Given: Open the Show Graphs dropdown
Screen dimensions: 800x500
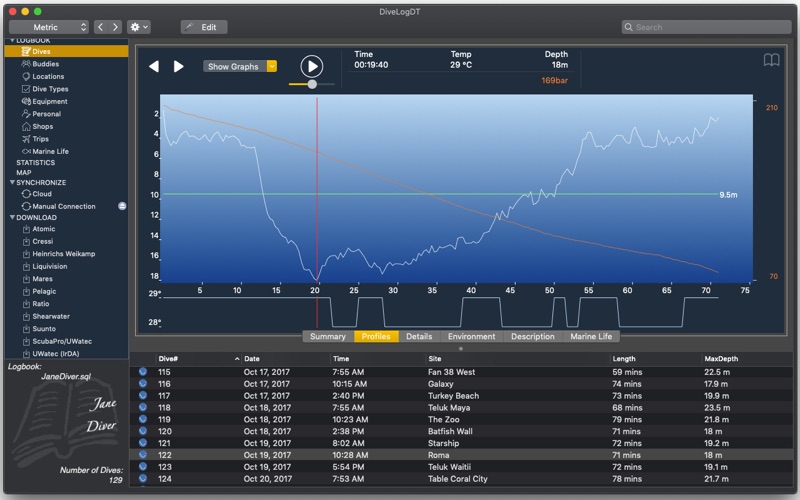Looking at the screenshot, I should [240, 66].
